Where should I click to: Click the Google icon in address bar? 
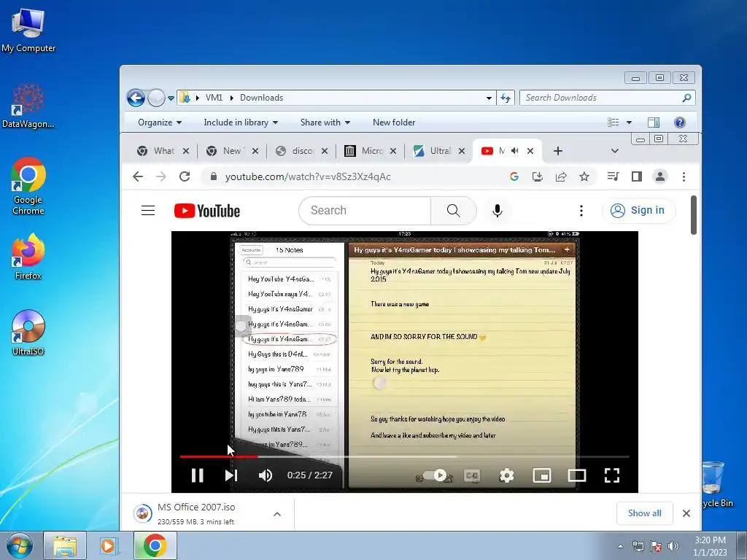[514, 176]
